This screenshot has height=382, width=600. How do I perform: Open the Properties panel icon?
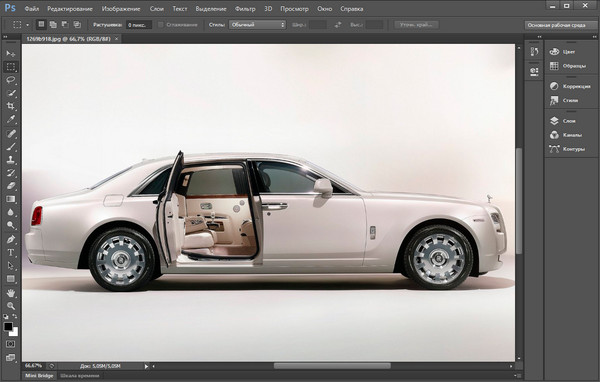pyautogui.click(x=535, y=72)
